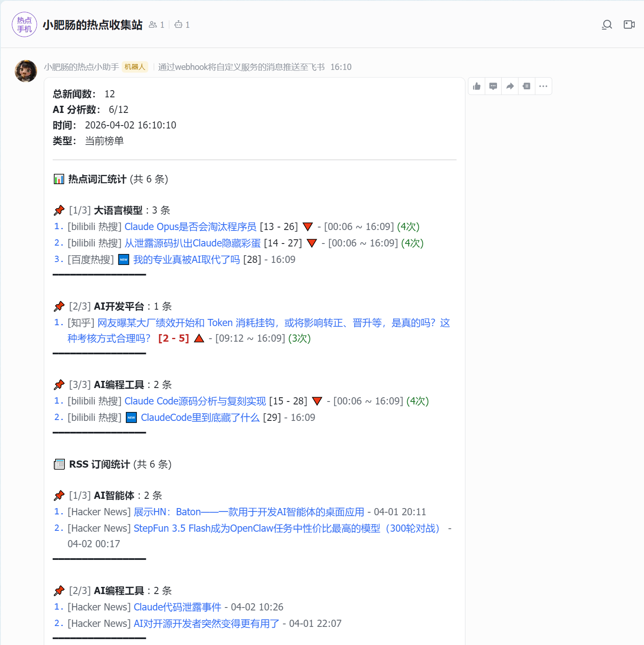Click the 机器人 tag beside bot name
Screen dimensions: 644x645
click(135, 67)
